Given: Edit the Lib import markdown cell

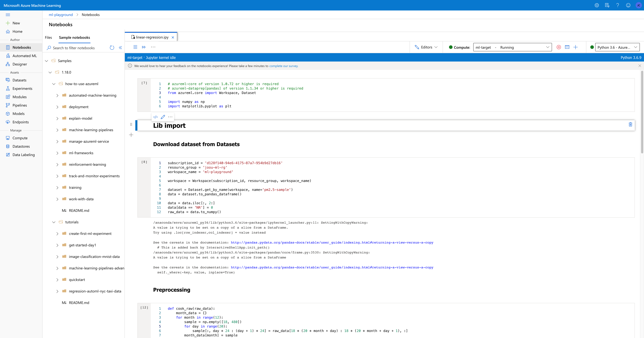Looking at the screenshot, I should [x=163, y=117].
